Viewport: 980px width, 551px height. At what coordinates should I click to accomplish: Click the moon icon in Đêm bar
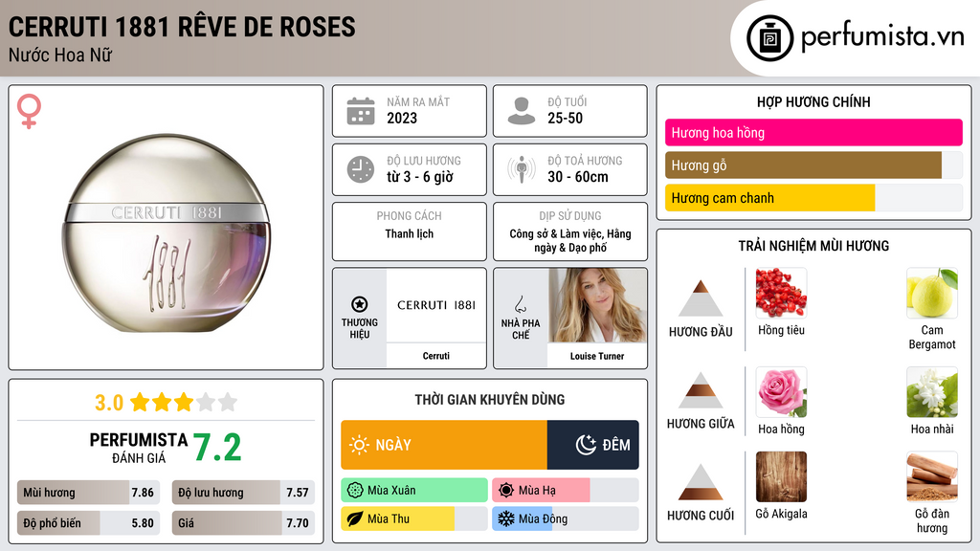click(586, 445)
